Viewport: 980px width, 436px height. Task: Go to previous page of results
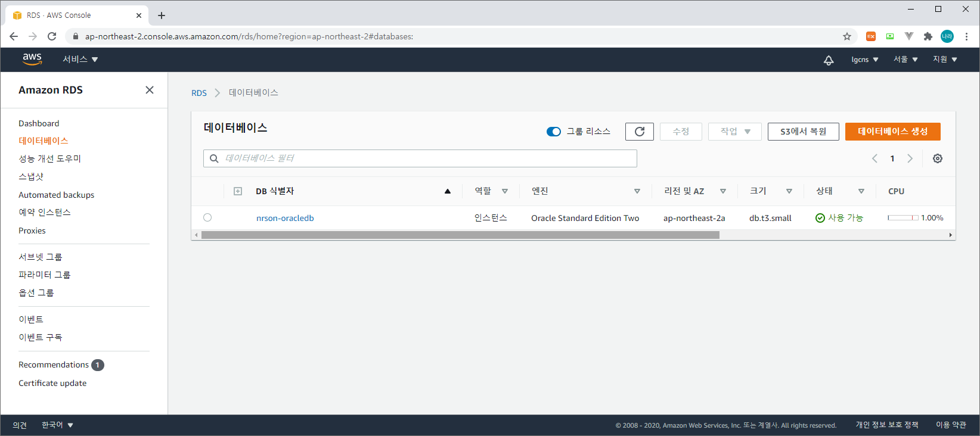tap(874, 158)
